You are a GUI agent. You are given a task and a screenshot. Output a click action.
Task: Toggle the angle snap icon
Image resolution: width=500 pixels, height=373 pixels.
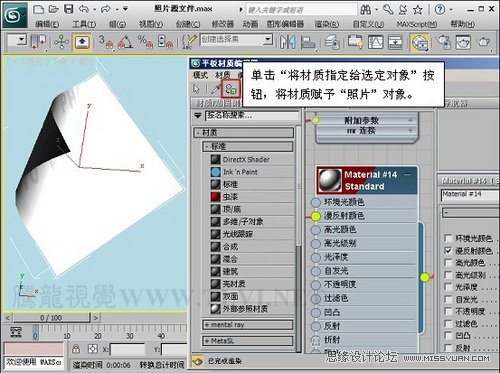[125, 43]
